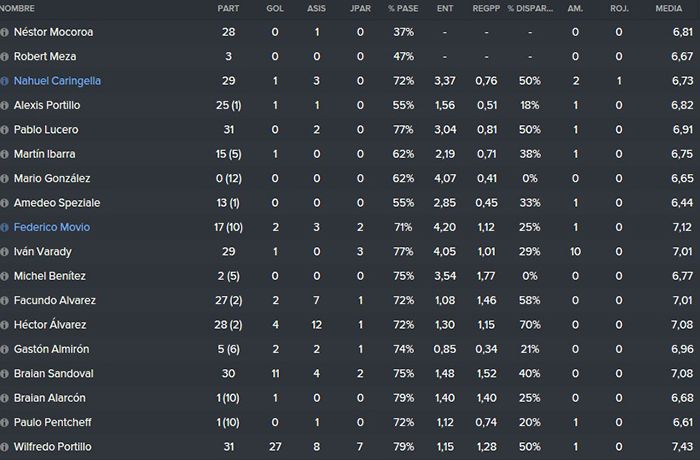This screenshot has height=460, width=700.
Task: Click info icon beside Braian Sandoval
Action: coord(4,373)
